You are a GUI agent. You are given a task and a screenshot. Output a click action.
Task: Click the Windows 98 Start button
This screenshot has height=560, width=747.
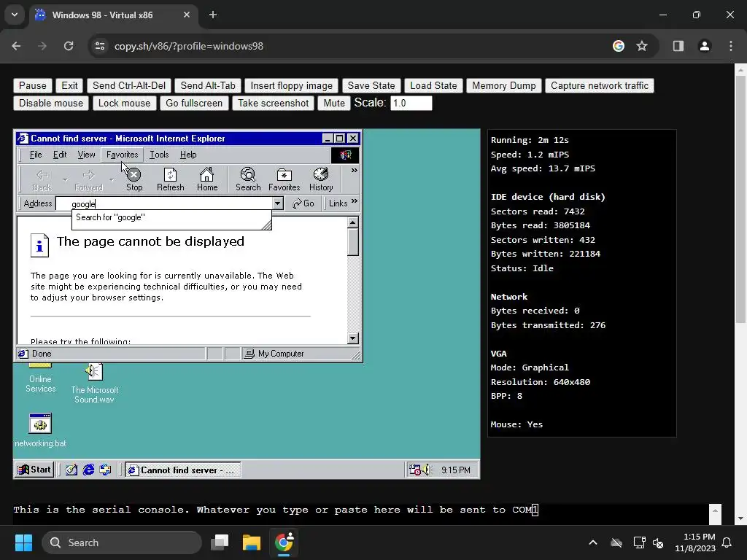34,470
